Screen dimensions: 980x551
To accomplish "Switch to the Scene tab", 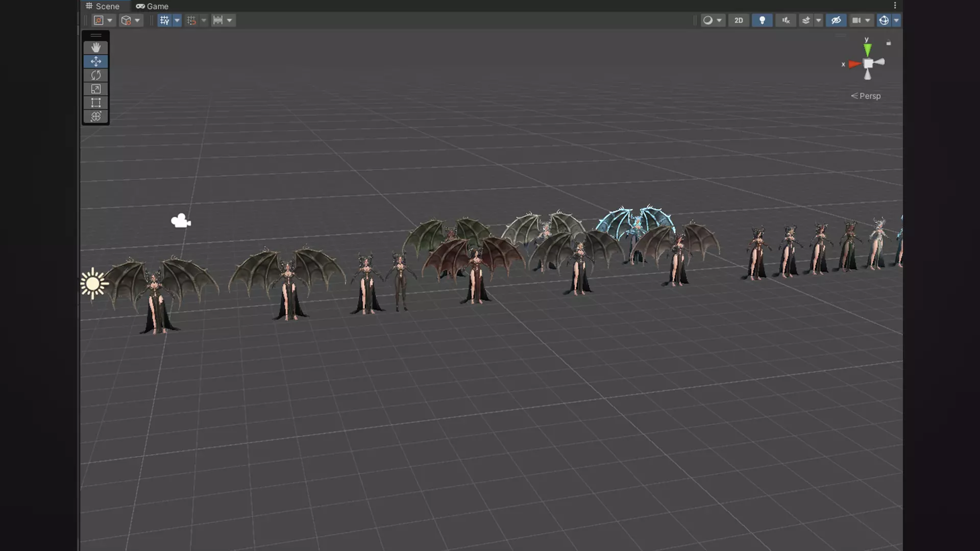I will [x=103, y=6].
